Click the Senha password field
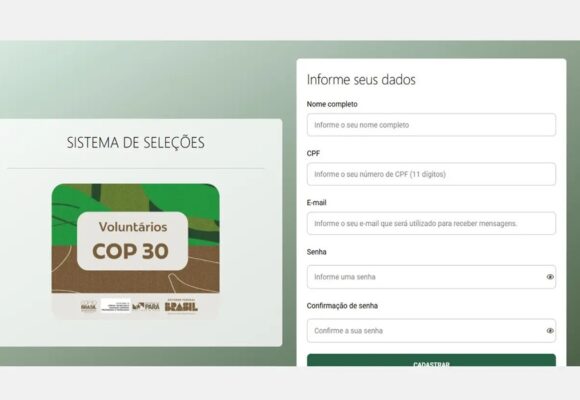The image size is (580, 400). [x=431, y=277]
